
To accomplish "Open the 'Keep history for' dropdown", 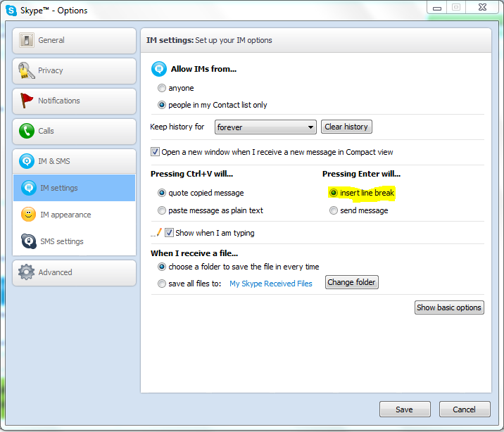I will (265, 127).
